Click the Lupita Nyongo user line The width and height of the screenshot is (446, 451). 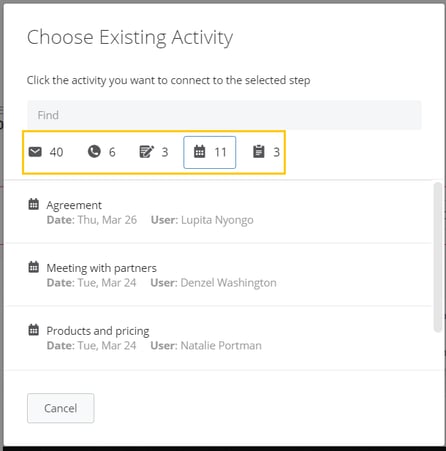(x=202, y=220)
